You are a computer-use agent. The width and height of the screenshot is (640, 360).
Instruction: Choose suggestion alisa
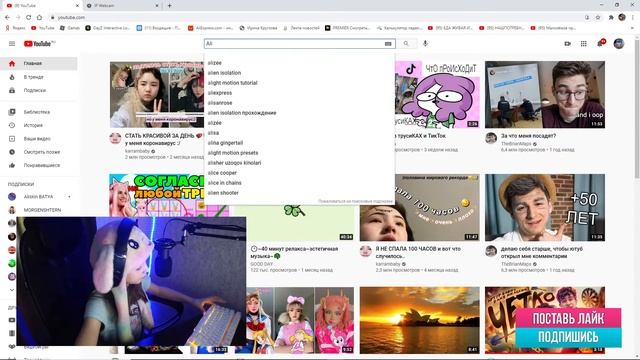coord(300,133)
